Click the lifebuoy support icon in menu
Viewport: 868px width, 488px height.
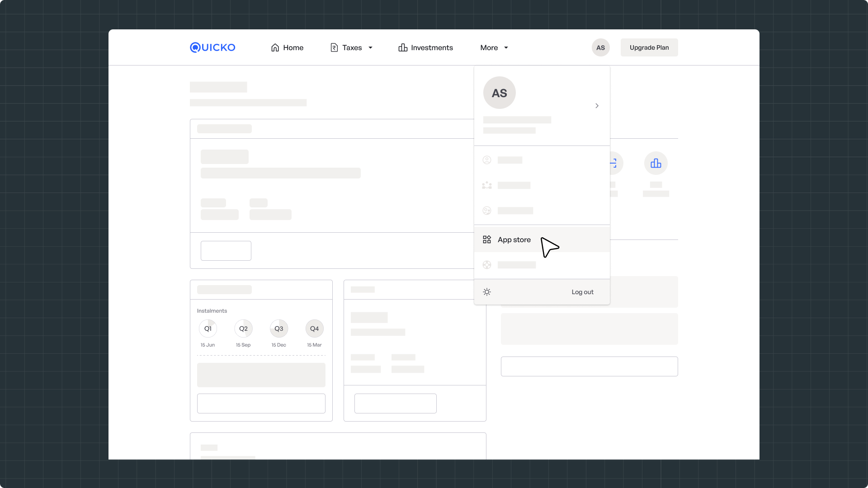[x=487, y=265]
